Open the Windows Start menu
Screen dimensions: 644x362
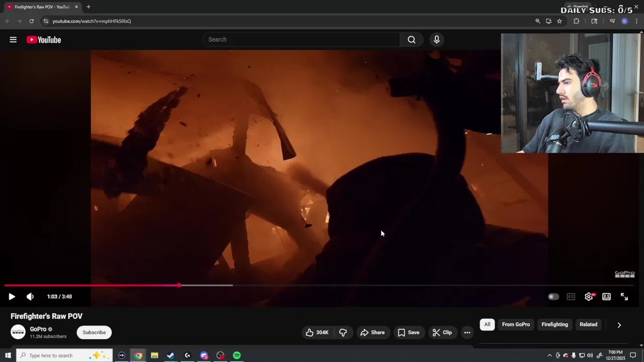(8, 355)
